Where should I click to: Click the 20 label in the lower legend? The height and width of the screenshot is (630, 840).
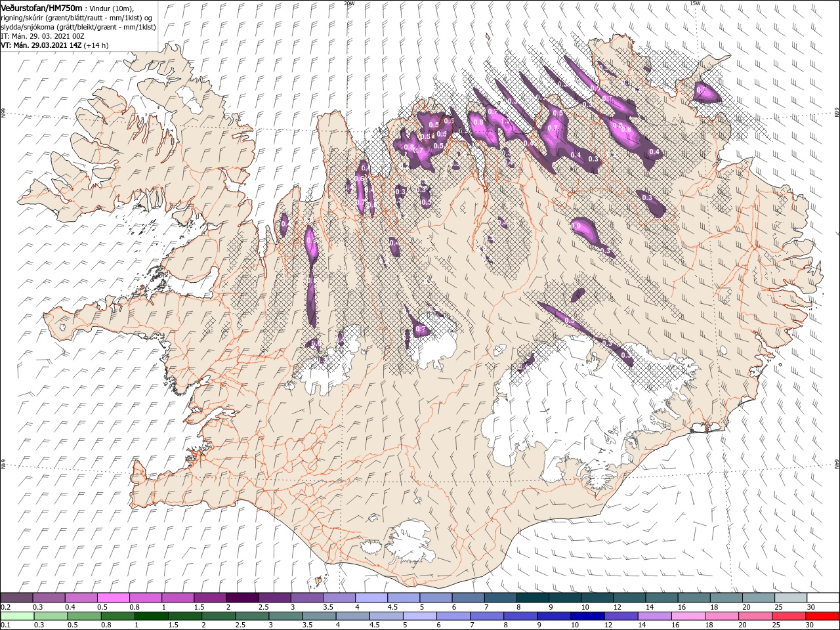coord(742,625)
